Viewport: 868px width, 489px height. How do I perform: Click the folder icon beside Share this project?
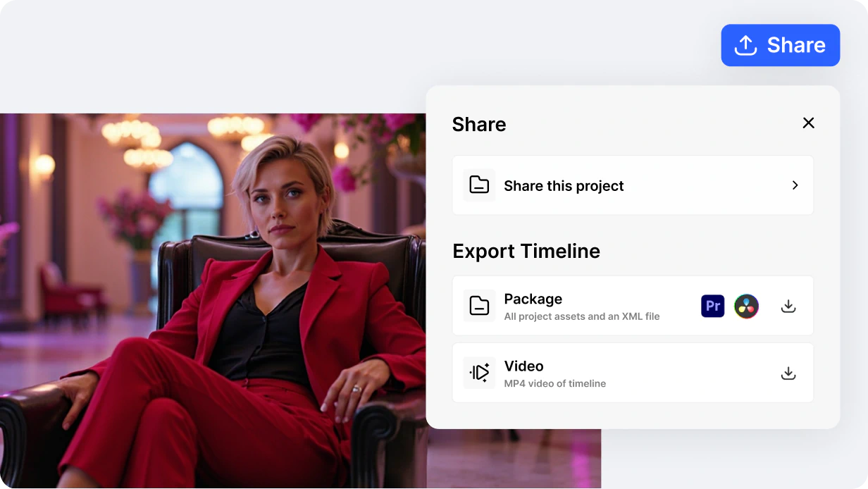[x=479, y=185]
